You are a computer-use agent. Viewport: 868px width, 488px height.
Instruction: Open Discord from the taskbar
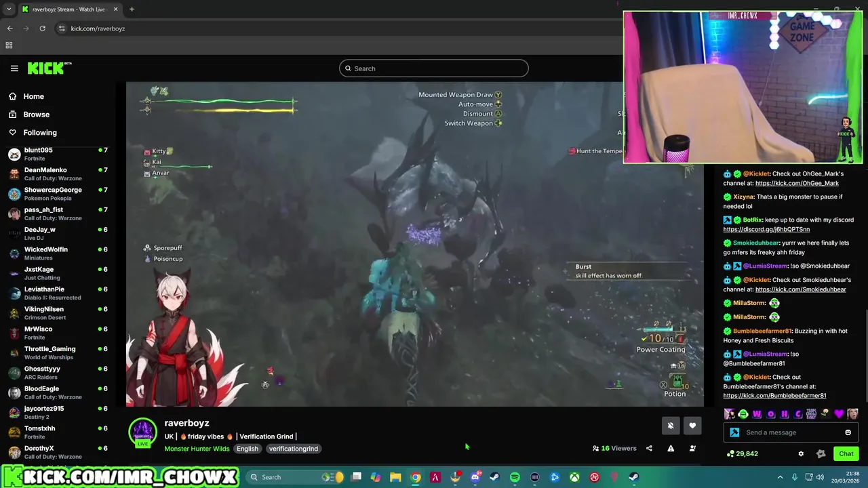click(x=475, y=477)
